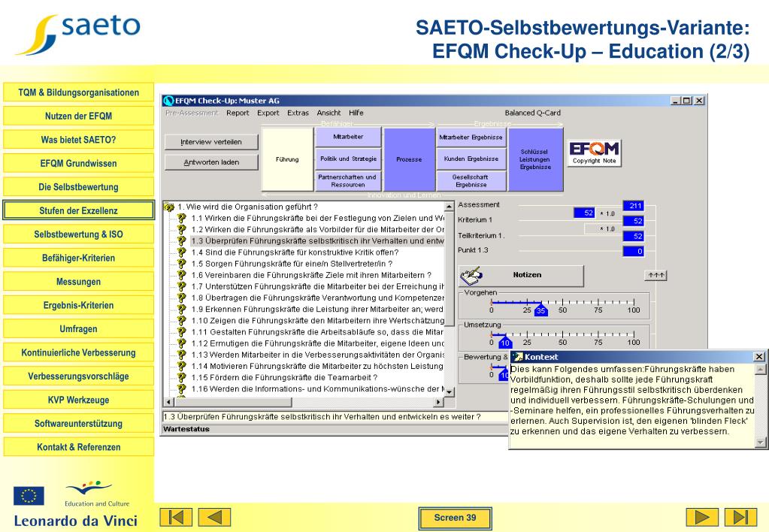Click Balanced Q-Card in the menu bar
This screenshot has height=532, width=769.
click(x=533, y=113)
